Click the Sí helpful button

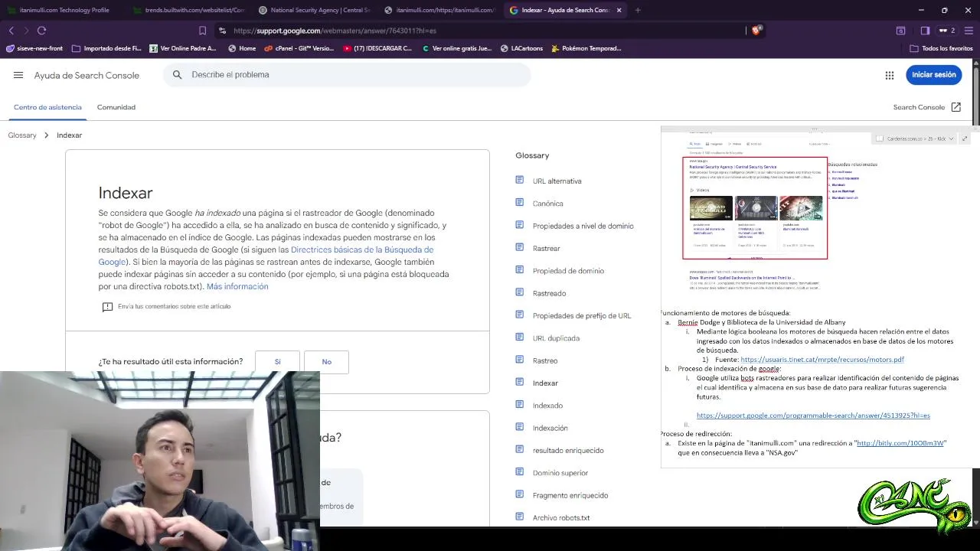[277, 362]
